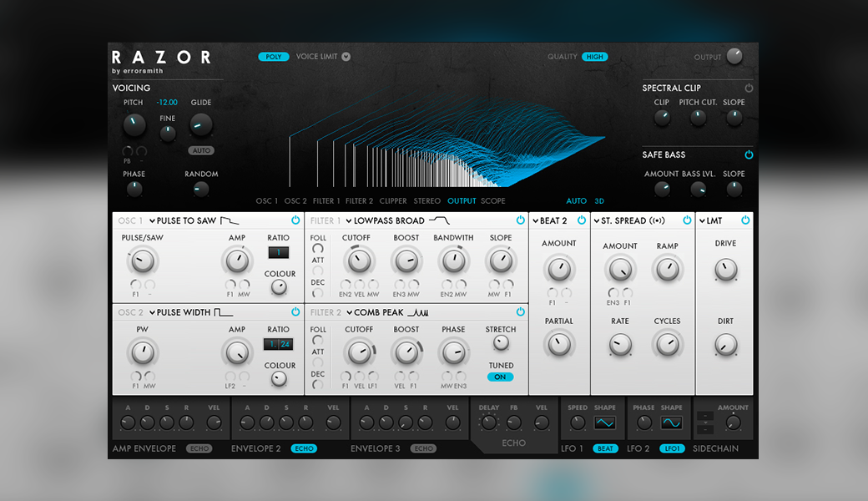The image size is (868, 501).
Task: Click the Amp Envelope ECHO button
Action: [x=199, y=448]
